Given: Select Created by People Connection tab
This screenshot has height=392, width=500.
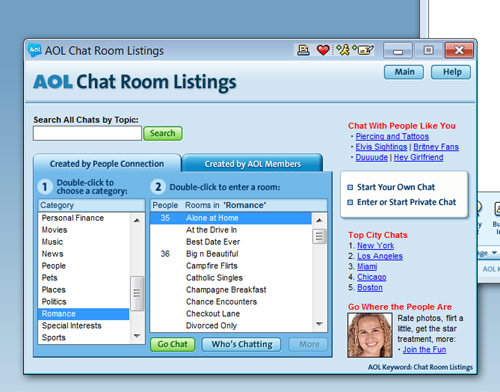Looking at the screenshot, I should [x=107, y=164].
